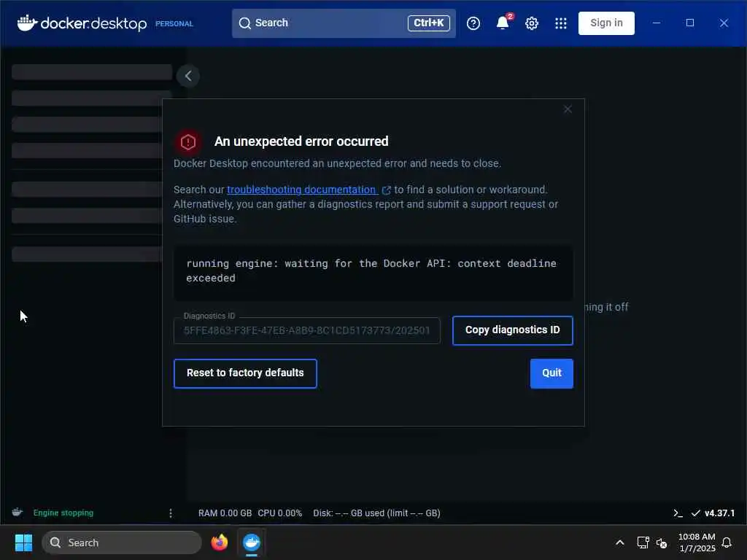The image size is (747, 560).
Task: Click version v4.37.1 label
Action: point(719,513)
